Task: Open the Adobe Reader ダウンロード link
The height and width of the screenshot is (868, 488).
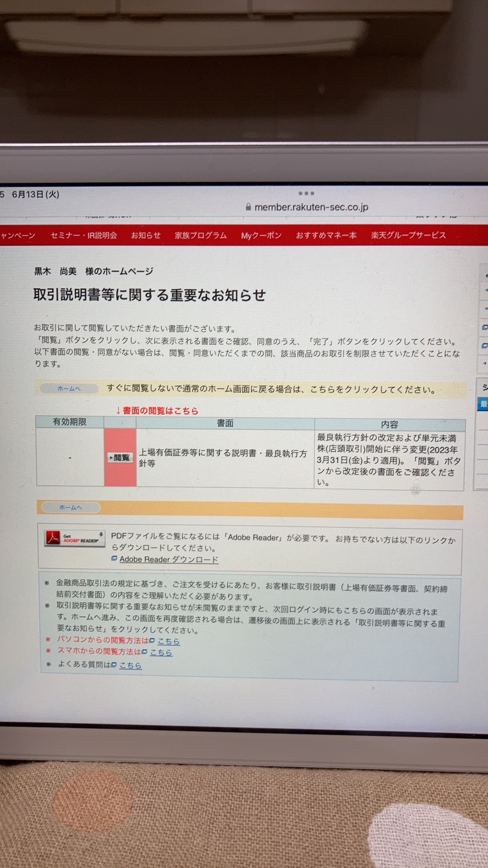Action: coord(169,559)
